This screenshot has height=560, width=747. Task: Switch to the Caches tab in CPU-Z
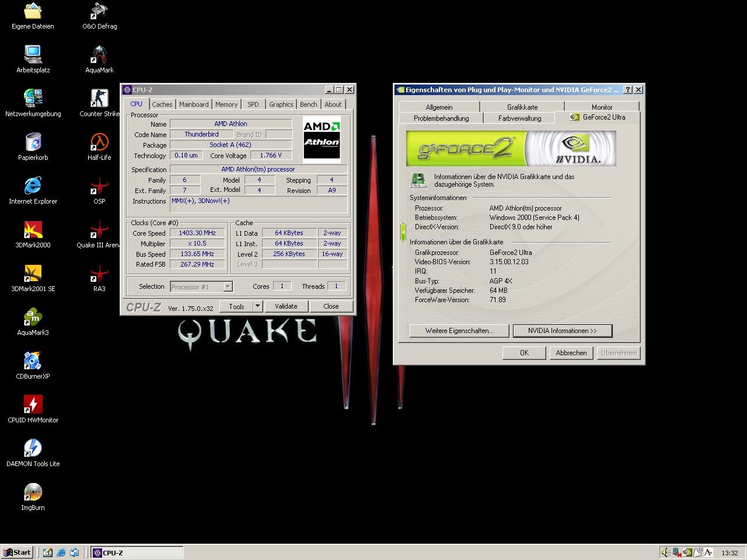coord(162,104)
